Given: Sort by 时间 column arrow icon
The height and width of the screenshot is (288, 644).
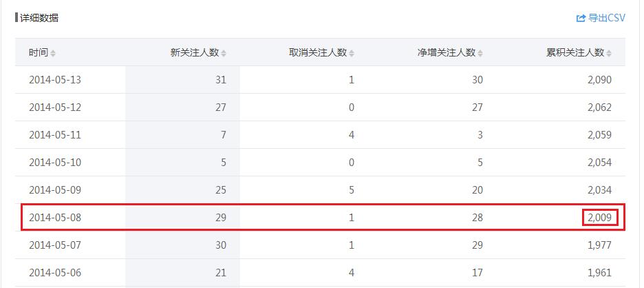Looking at the screenshot, I should coord(53,53).
